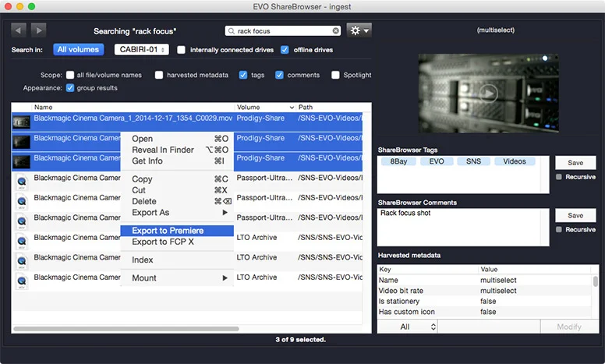Enable all file/volume names scope
Viewport: 605px width, 364px height.
(x=70, y=75)
